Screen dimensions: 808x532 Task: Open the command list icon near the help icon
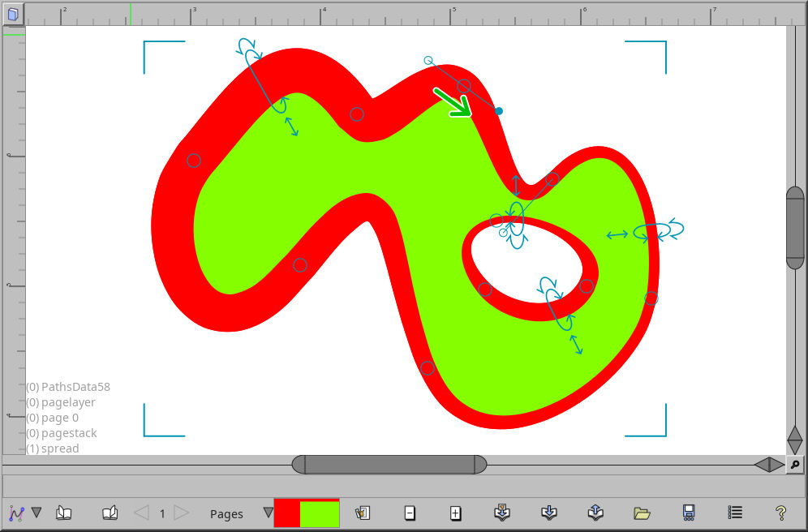(x=734, y=513)
